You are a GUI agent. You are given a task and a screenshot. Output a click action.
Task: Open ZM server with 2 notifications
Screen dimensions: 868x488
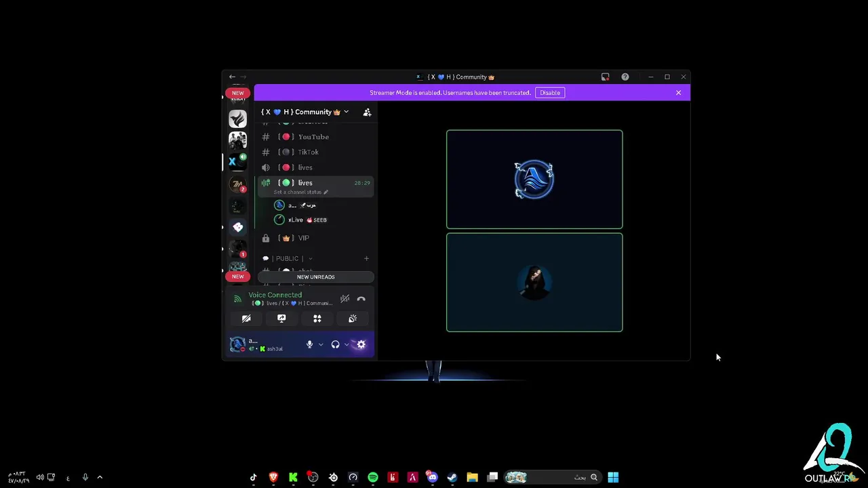click(x=237, y=184)
